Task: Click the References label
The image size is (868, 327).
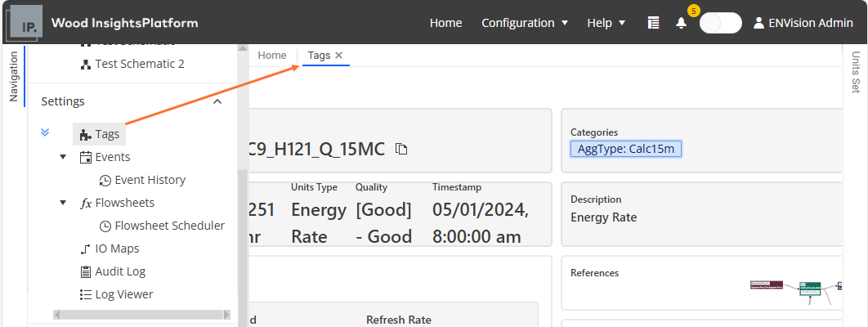Action: pos(594,273)
